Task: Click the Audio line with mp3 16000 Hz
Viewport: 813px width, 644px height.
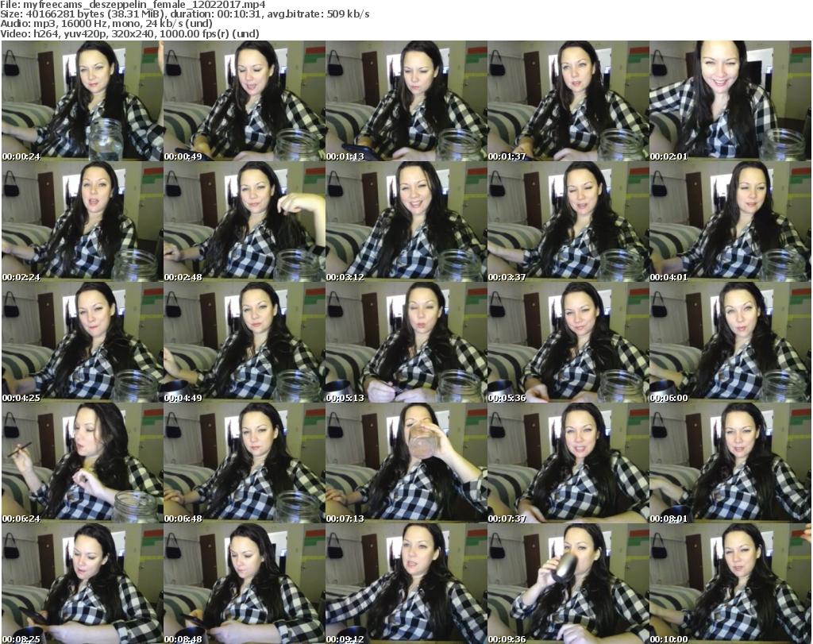Action: pos(106,24)
